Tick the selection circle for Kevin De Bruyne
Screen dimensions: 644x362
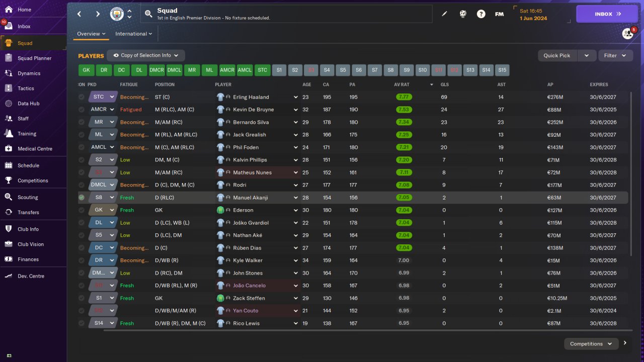point(82,110)
